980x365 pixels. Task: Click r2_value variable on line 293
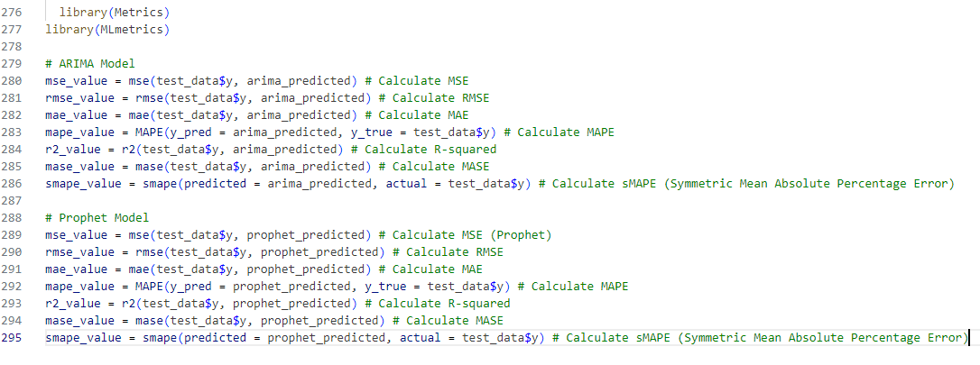click(69, 303)
